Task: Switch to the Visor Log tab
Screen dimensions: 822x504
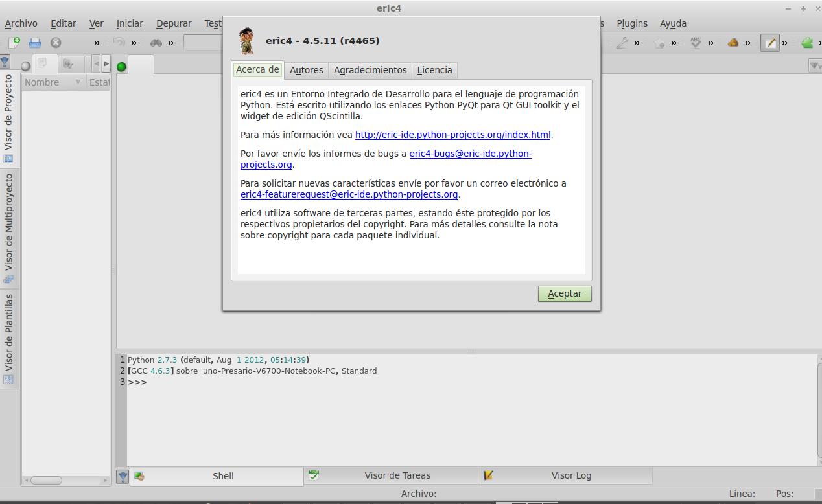Action: [x=565, y=475]
